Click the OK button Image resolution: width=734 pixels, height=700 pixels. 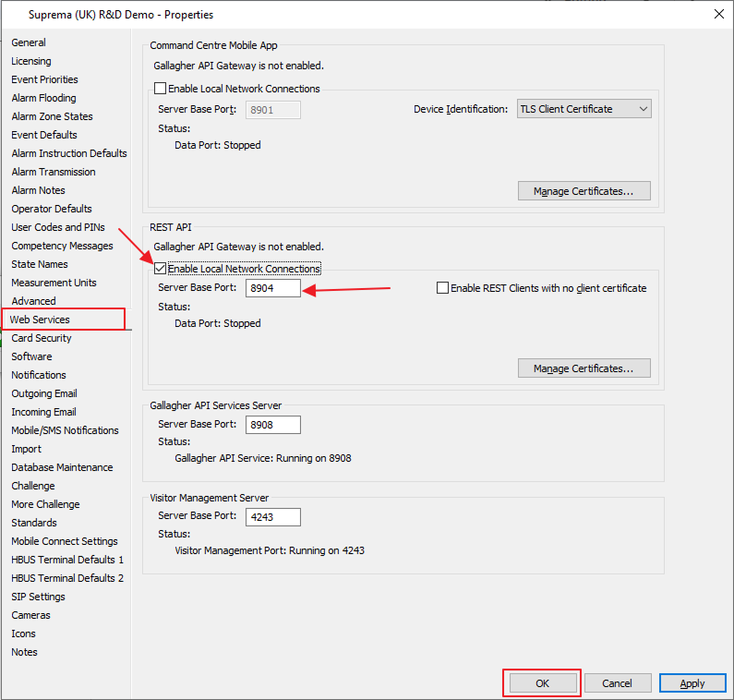pos(542,683)
